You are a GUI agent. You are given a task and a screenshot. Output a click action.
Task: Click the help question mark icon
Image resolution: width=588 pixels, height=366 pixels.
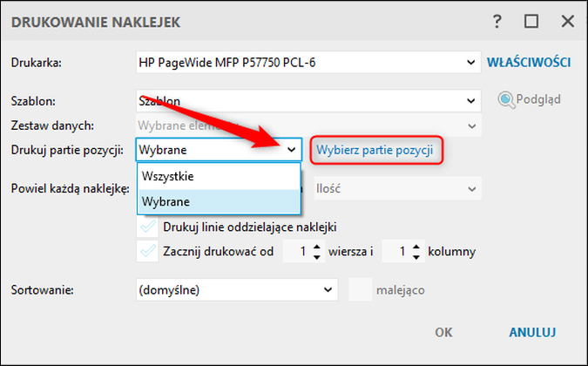pos(497,22)
